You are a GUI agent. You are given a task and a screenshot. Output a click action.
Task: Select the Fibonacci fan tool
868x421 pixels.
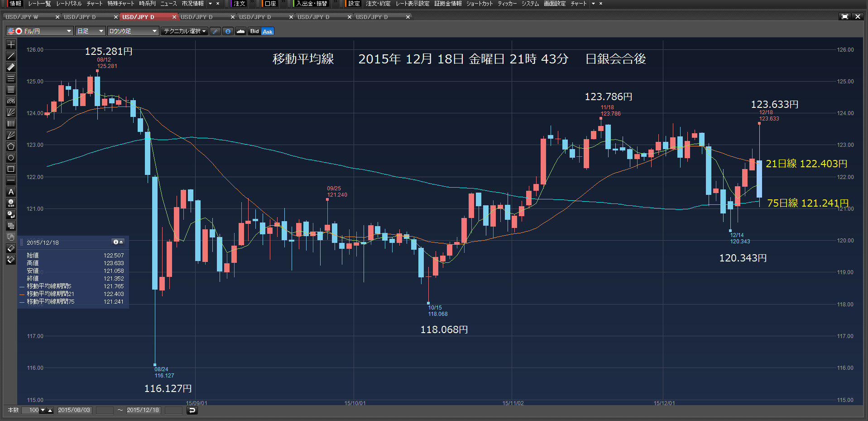(11, 112)
